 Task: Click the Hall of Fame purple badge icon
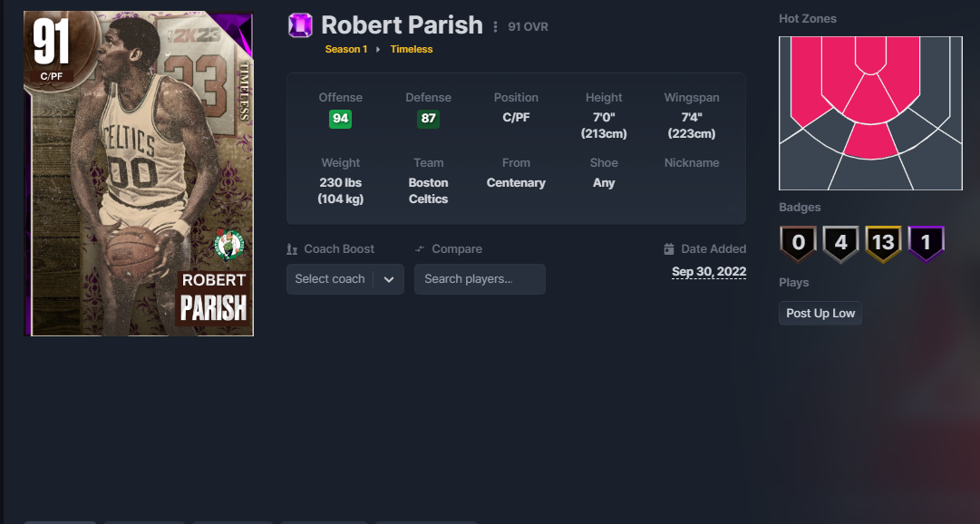click(926, 243)
